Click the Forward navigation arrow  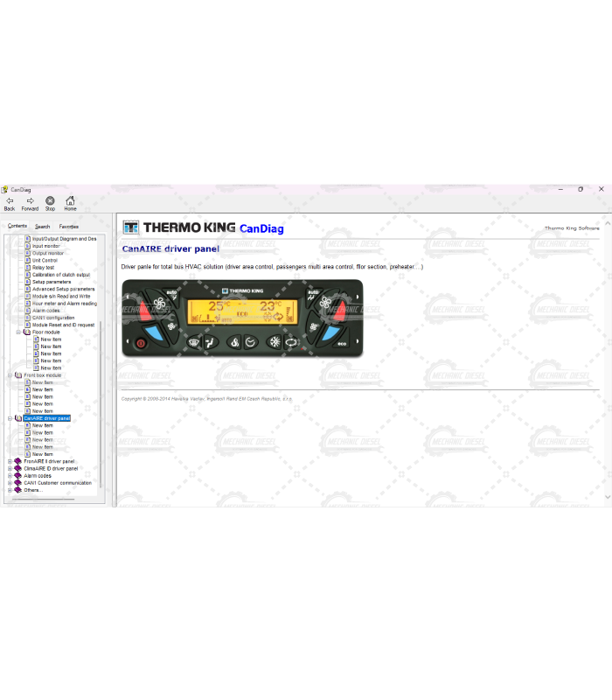[30, 201]
